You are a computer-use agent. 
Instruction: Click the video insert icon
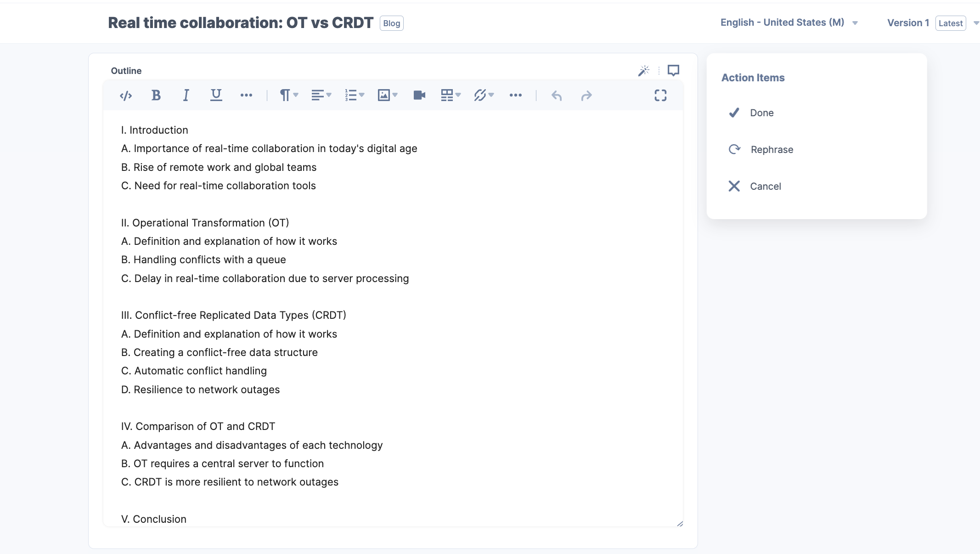click(418, 95)
